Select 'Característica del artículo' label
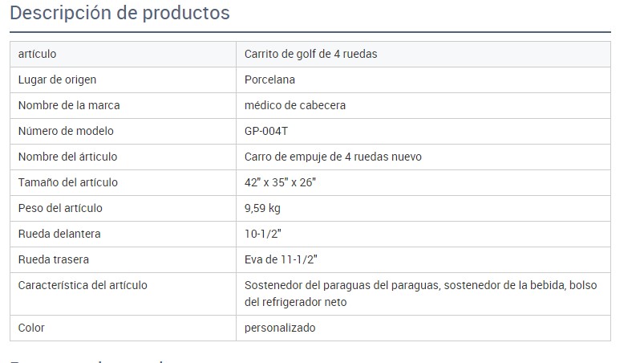The height and width of the screenshot is (363, 644). (x=83, y=285)
